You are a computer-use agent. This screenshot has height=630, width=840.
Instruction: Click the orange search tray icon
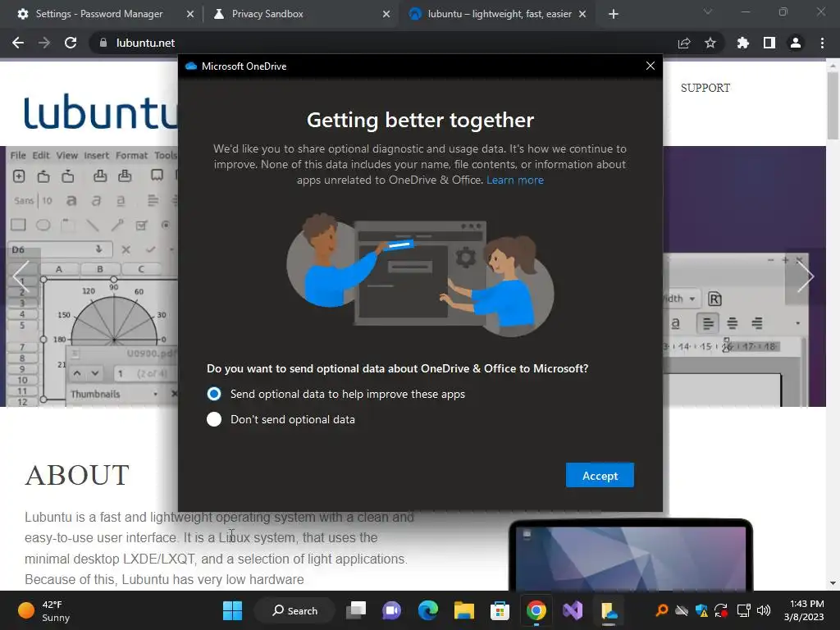pos(662,610)
